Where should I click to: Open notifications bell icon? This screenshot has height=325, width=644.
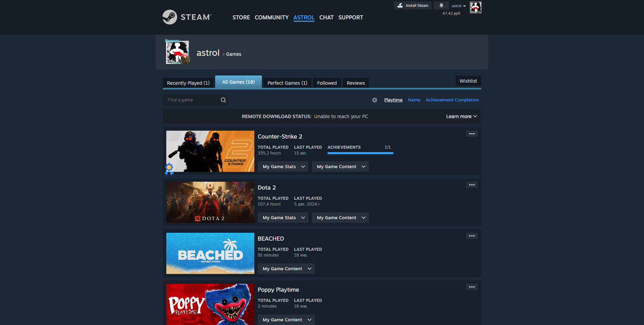[x=441, y=5]
